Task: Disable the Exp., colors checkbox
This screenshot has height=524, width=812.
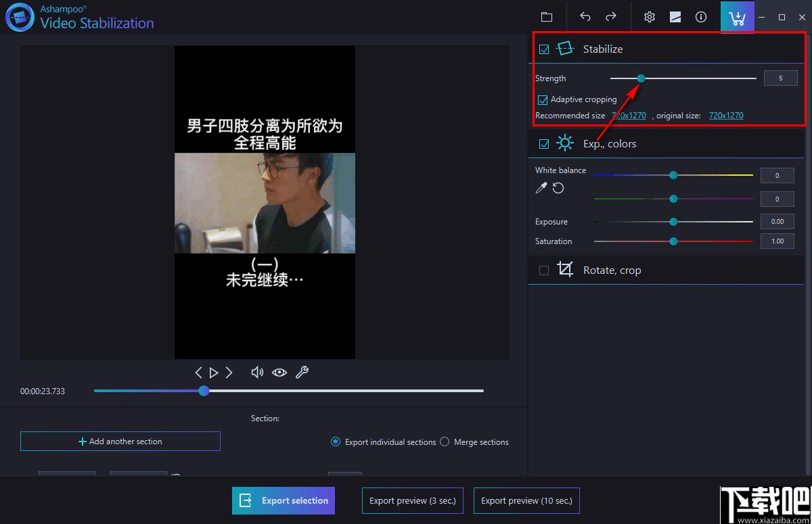Action: [544, 144]
